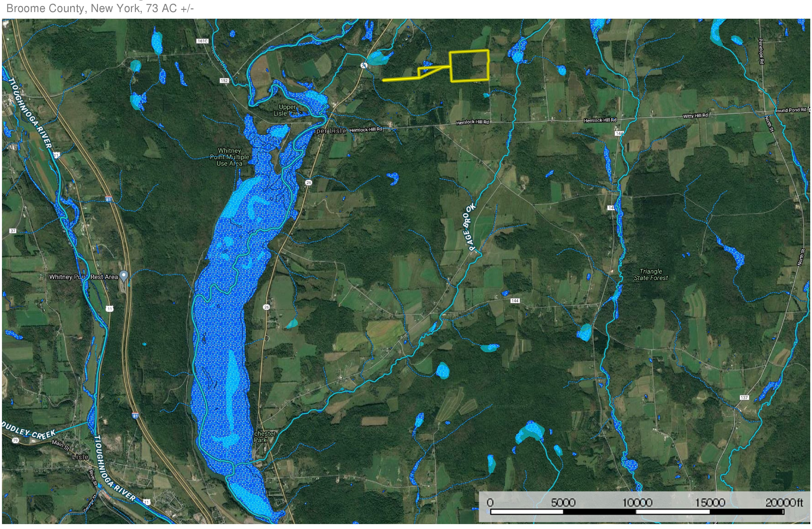
Task: Click the route 161C shield
Action: (x=202, y=41)
